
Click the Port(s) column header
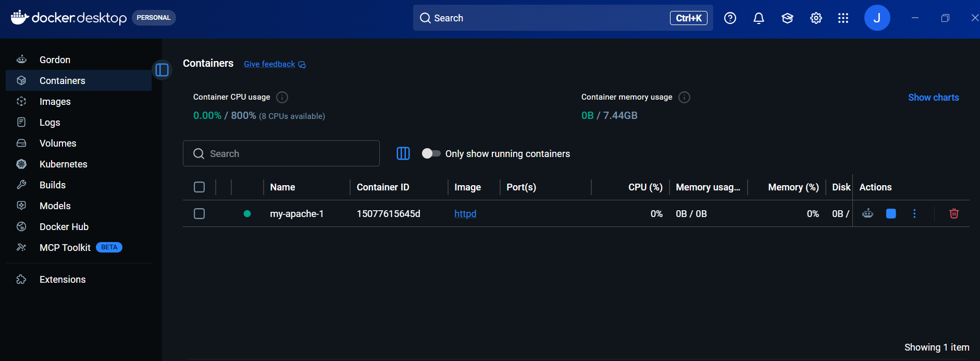(x=521, y=187)
